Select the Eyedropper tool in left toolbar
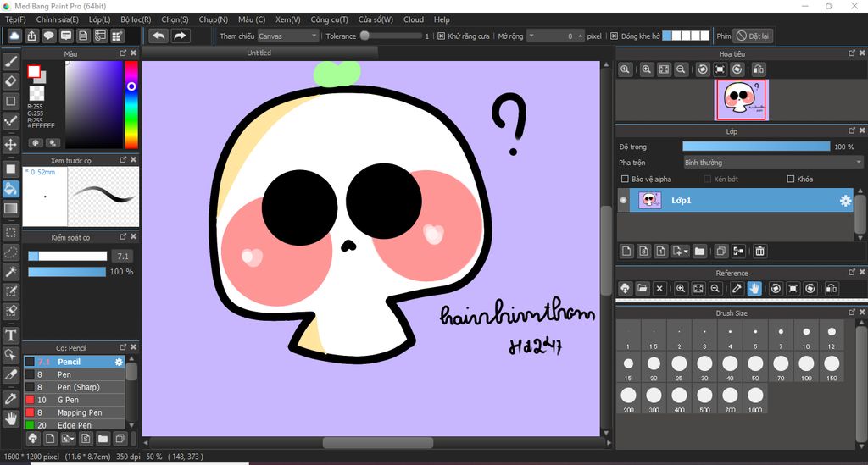868x465 pixels. (x=11, y=398)
